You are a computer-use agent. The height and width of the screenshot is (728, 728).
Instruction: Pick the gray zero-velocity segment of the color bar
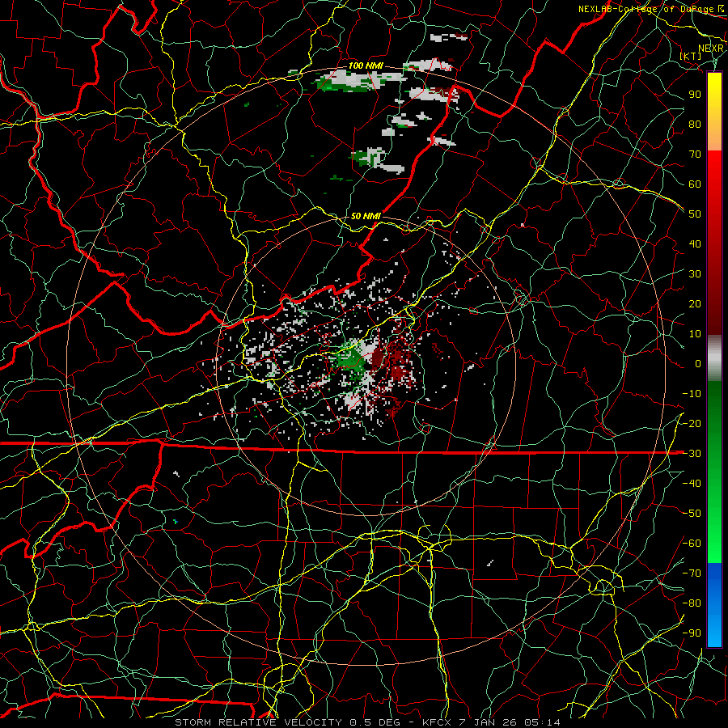(714, 358)
